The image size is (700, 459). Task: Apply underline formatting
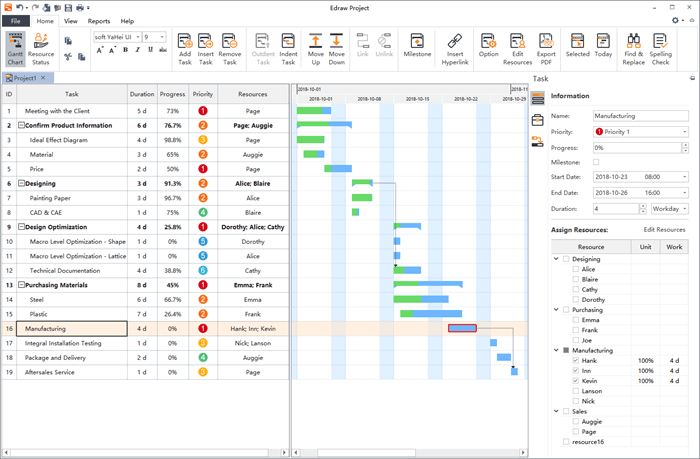(150, 50)
